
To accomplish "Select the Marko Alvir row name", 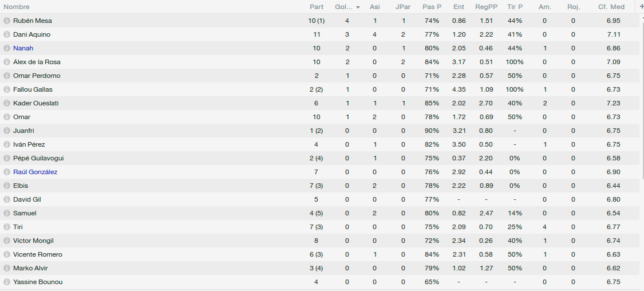I will (30, 268).
